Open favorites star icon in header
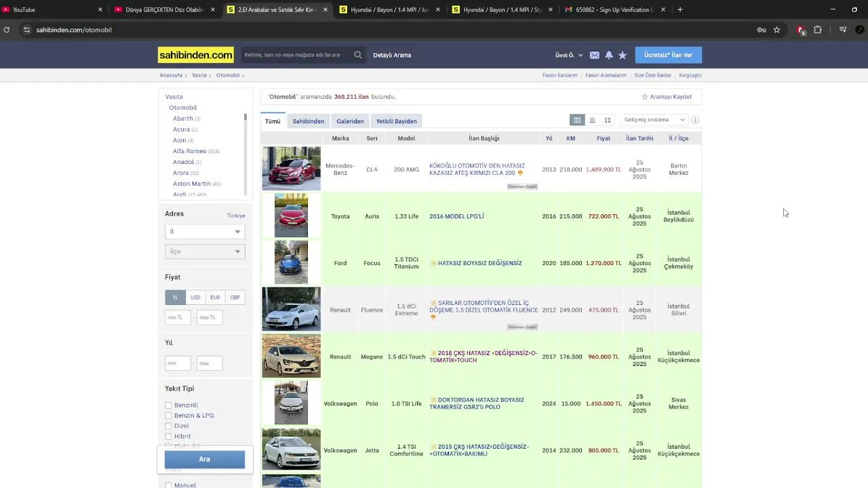 [x=623, y=55]
